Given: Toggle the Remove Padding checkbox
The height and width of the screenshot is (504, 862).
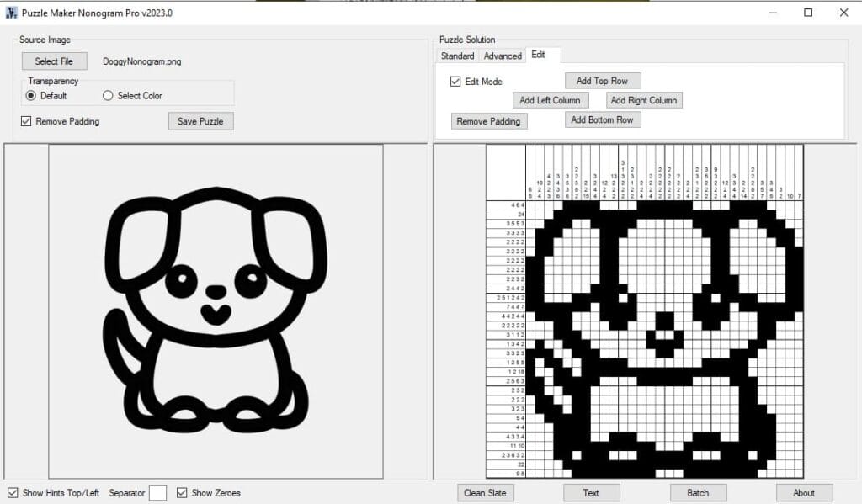Looking at the screenshot, I should pos(27,121).
